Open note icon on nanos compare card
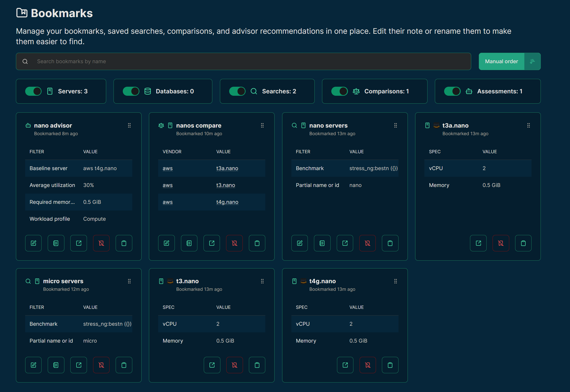The height and width of the screenshot is (392, 570). pos(189,243)
